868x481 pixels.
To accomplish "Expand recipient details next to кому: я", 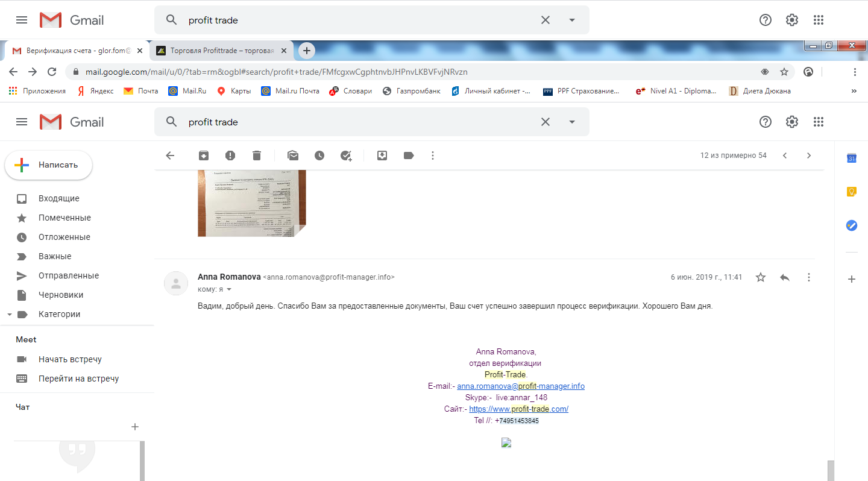I will 229,290.
